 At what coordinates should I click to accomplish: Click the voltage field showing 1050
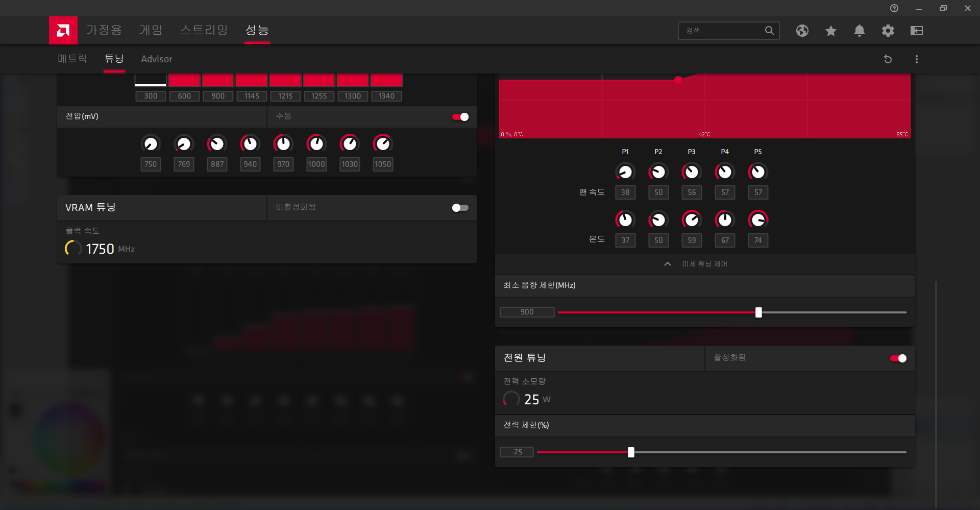coord(383,164)
